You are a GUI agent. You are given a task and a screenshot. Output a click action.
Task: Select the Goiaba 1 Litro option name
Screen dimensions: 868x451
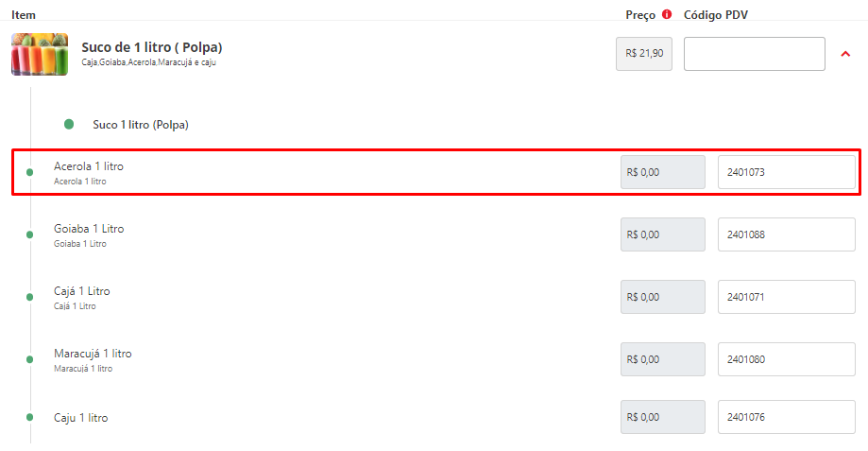pos(89,229)
